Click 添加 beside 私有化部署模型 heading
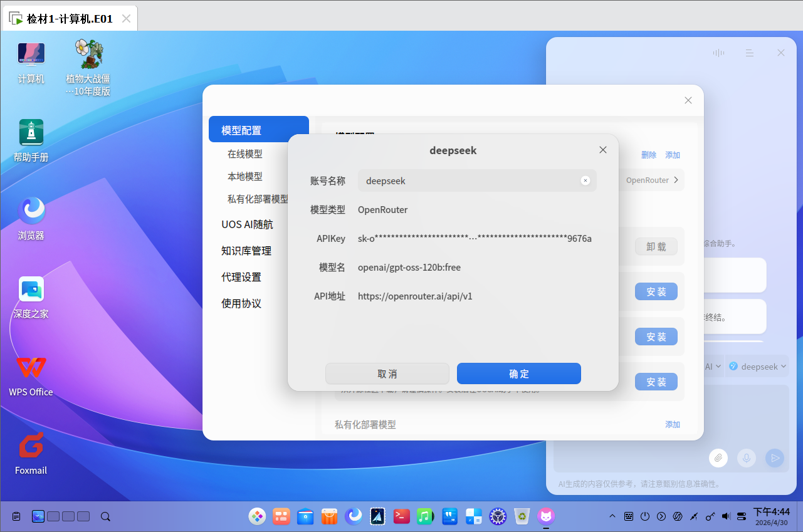The width and height of the screenshot is (803, 532). pos(673,424)
